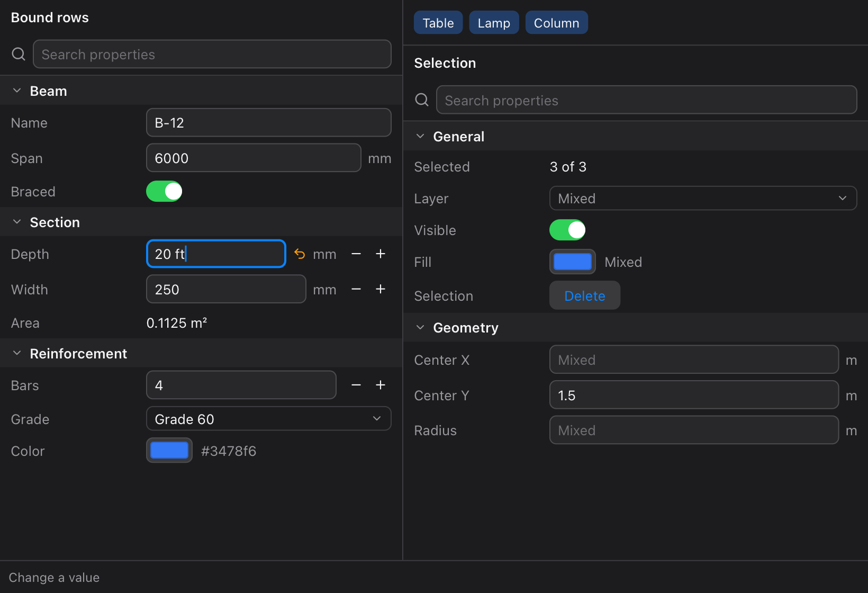
Task: Decrease Bars count with minus button
Action: [356, 385]
